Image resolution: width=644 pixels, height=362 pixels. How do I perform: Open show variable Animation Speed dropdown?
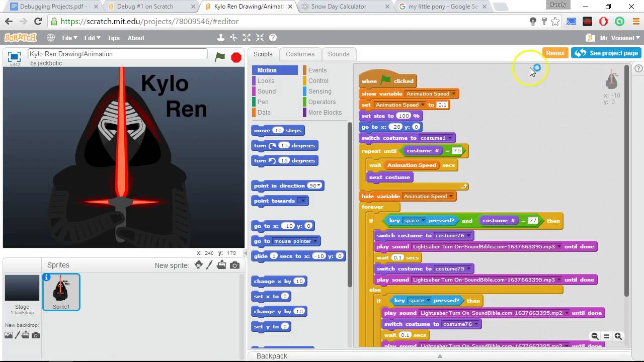[453, 94]
